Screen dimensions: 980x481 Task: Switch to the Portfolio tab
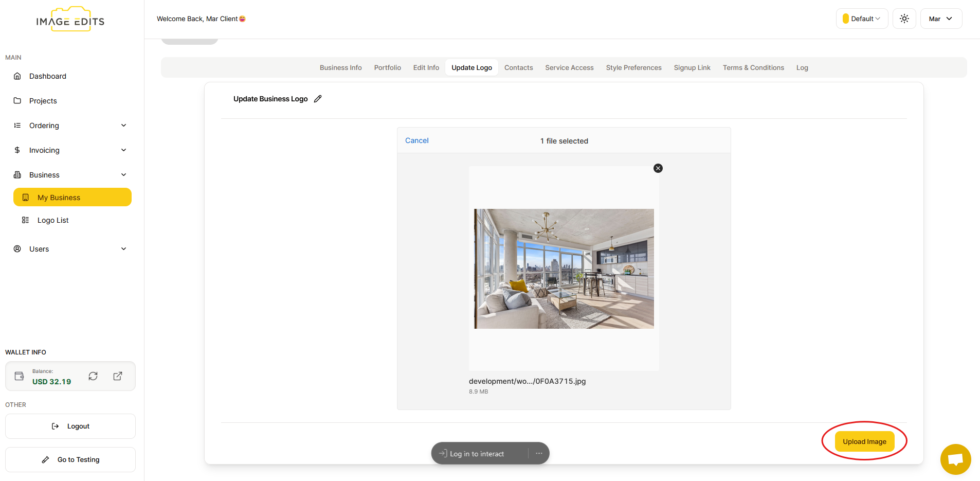(387, 67)
